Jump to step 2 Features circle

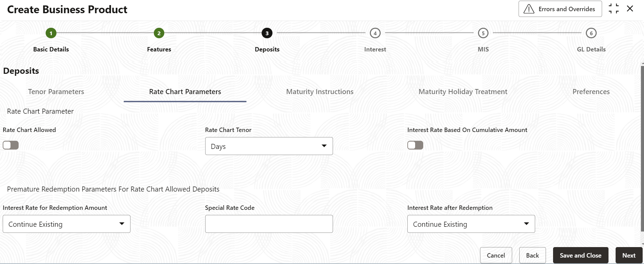click(159, 33)
